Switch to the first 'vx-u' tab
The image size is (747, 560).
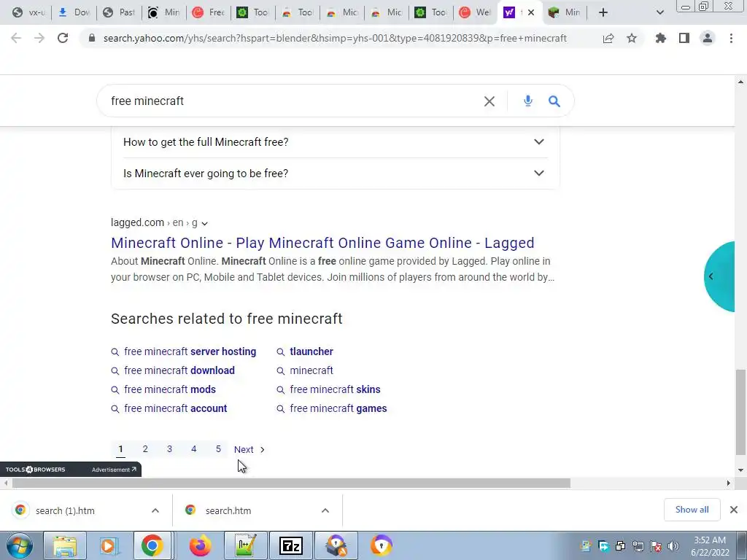point(28,12)
